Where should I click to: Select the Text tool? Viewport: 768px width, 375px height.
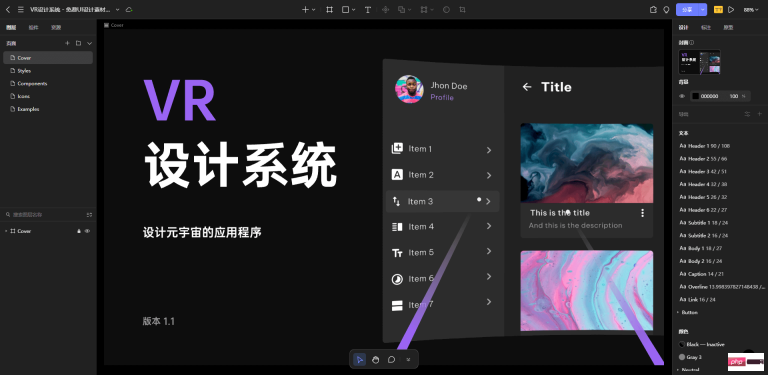pyautogui.click(x=367, y=9)
